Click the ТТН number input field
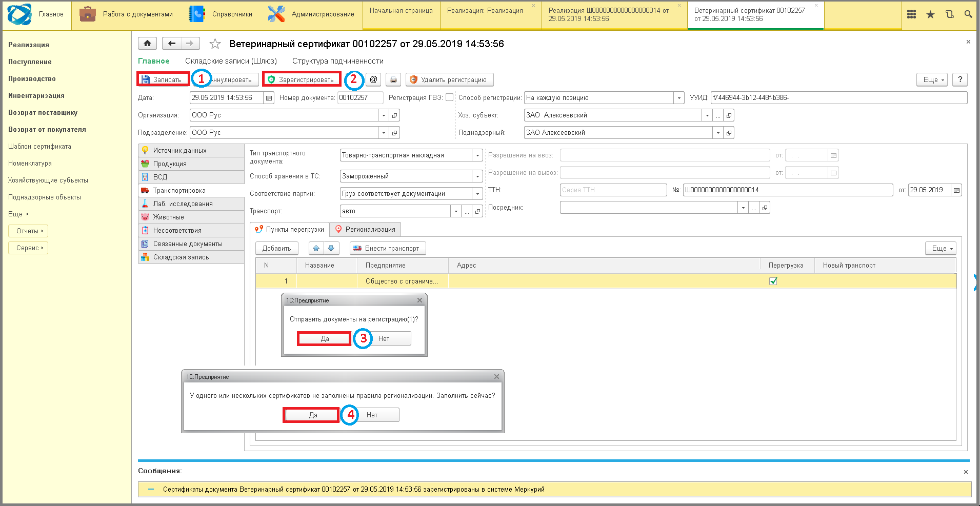Viewport: 980px width, 506px height. tap(788, 190)
